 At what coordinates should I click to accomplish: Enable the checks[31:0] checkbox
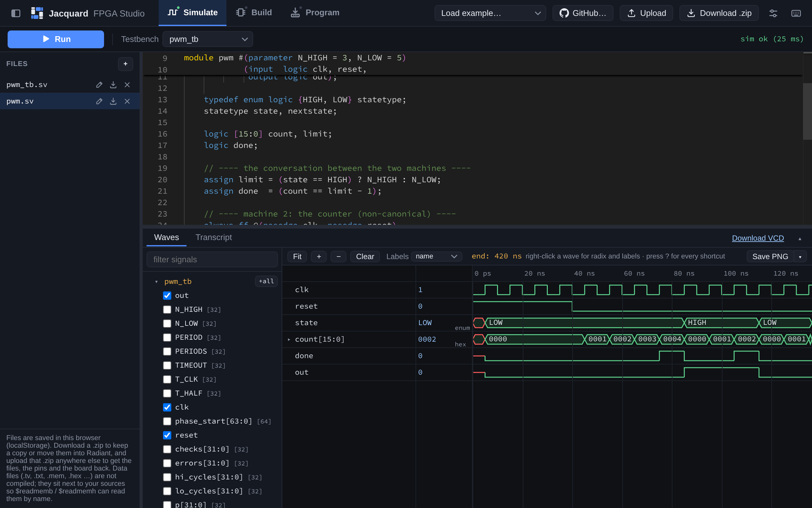coord(167,449)
